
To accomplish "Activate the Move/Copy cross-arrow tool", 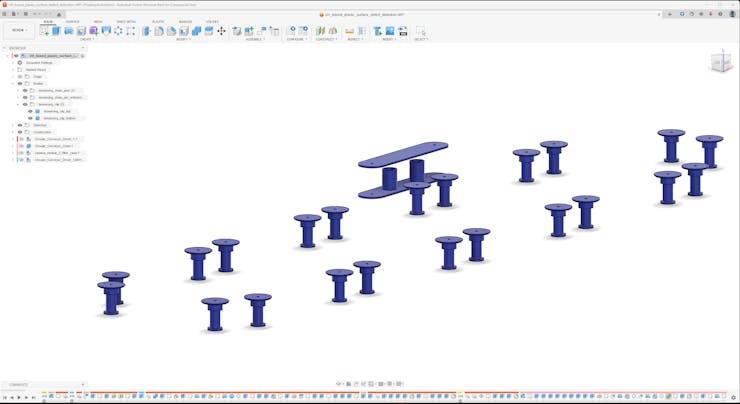I will [221, 31].
